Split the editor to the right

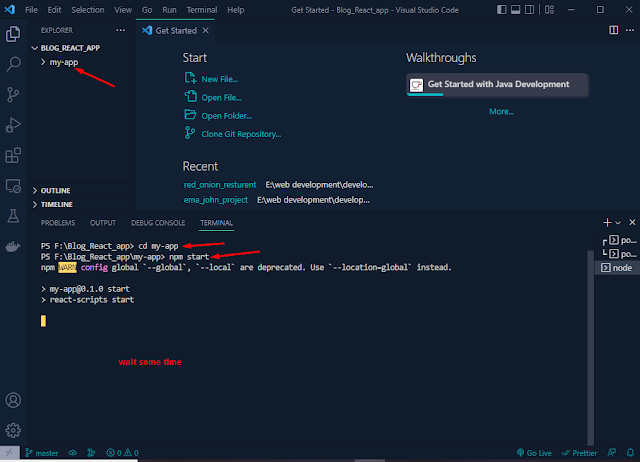pyautogui.click(x=613, y=30)
